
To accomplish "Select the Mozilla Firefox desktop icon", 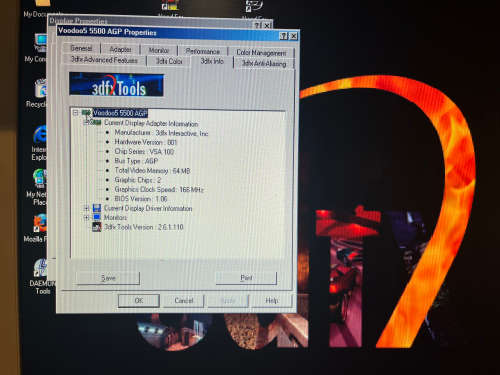I will coord(40,223).
